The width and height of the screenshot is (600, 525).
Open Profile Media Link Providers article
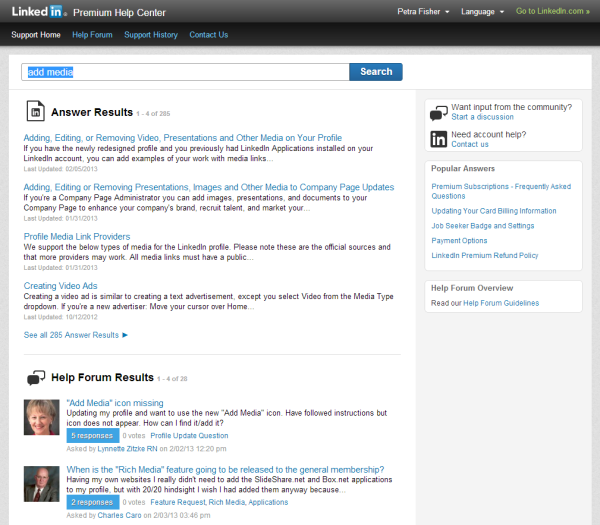pyautogui.click(x=77, y=236)
